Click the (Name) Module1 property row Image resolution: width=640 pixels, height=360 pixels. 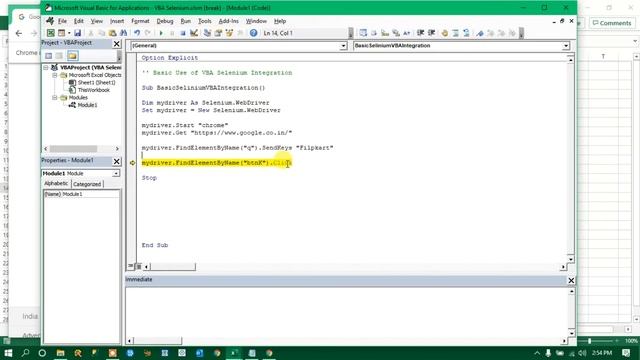tap(81, 194)
